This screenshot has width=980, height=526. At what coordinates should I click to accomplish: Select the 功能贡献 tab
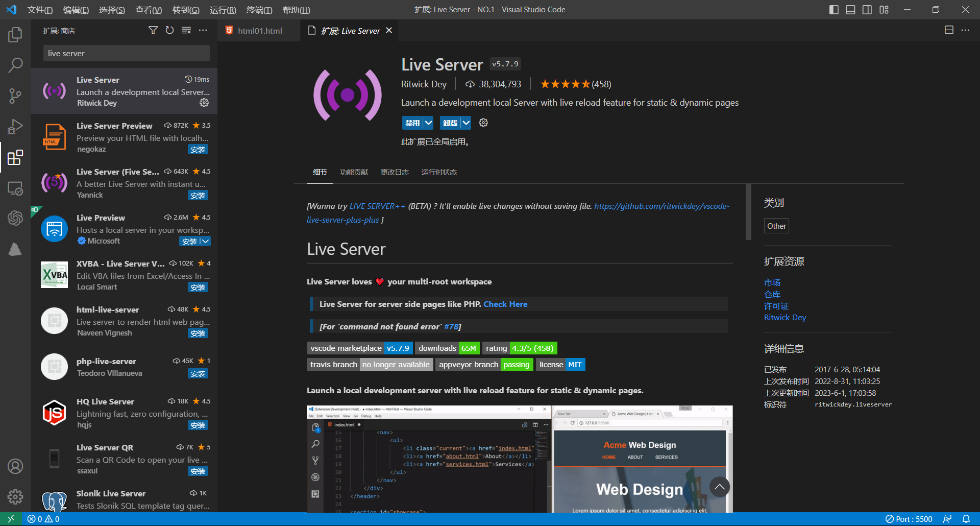point(354,172)
